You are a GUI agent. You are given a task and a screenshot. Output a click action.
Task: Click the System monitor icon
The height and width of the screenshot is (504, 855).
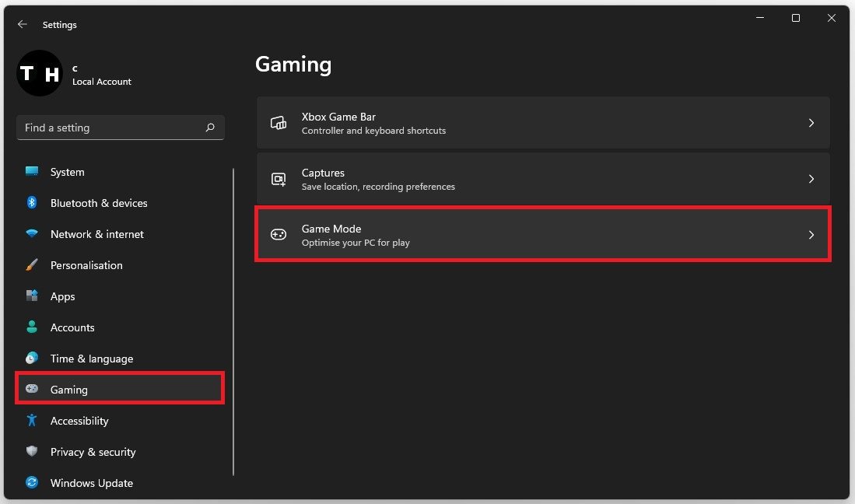click(32, 172)
